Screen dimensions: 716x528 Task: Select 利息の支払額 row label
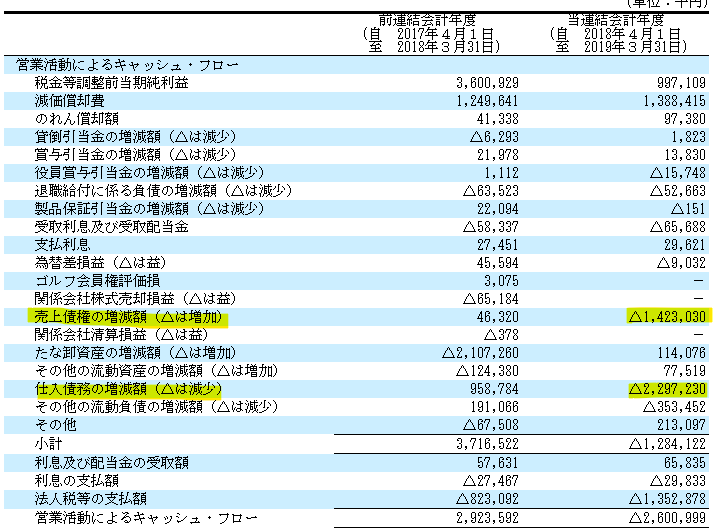pyautogui.click(x=77, y=480)
